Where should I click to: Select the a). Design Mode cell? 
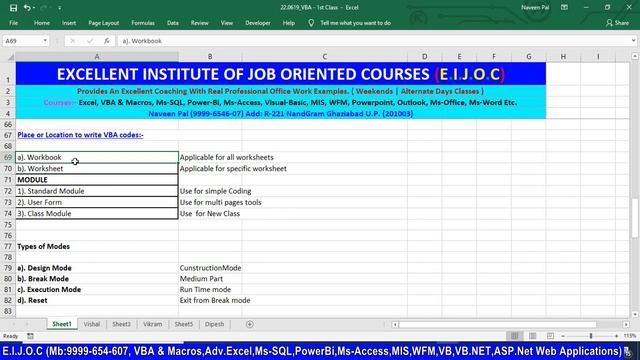97,268
